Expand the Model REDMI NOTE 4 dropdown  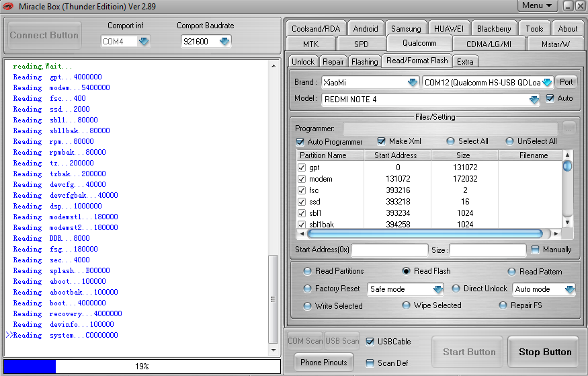click(x=534, y=100)
